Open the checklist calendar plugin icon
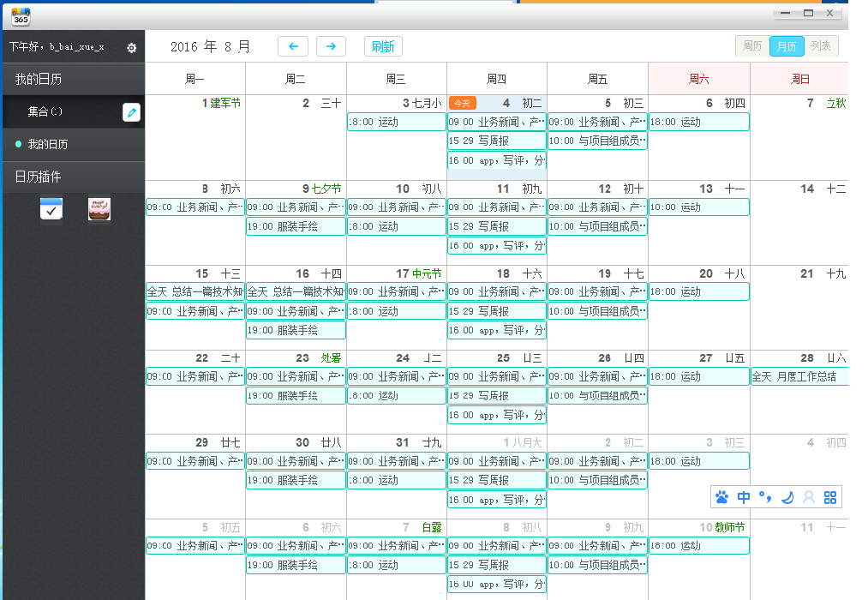868x600 pixels. pos(51,208)
